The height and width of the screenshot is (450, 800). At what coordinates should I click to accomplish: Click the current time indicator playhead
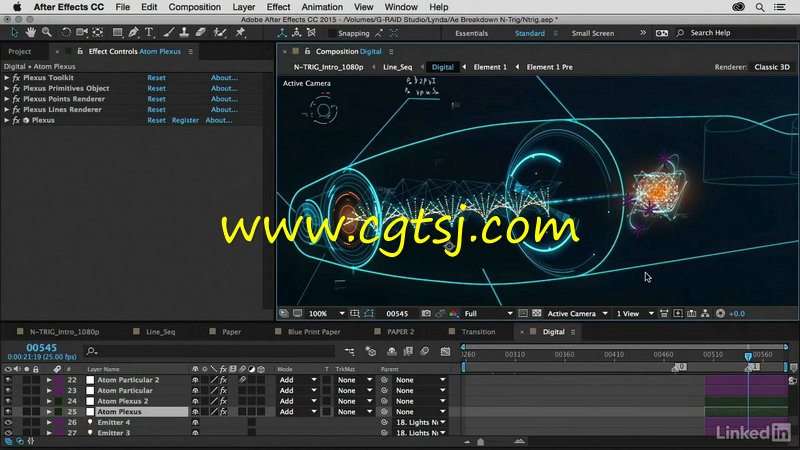point(748,356)
